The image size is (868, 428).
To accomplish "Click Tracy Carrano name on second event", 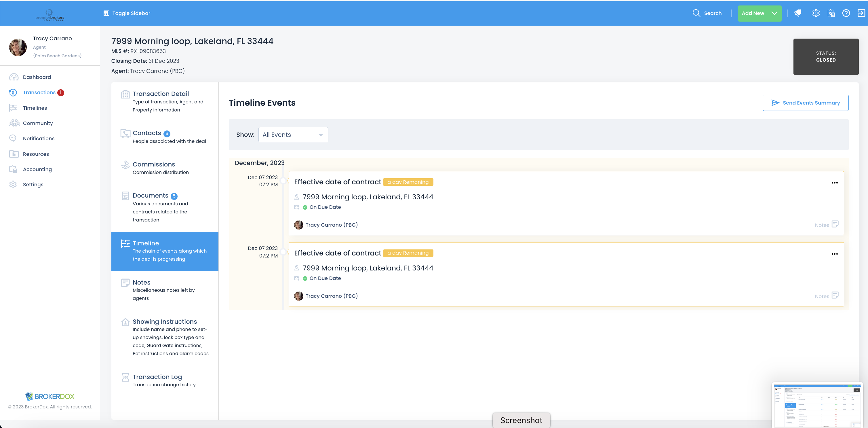I will pos(332,296).
